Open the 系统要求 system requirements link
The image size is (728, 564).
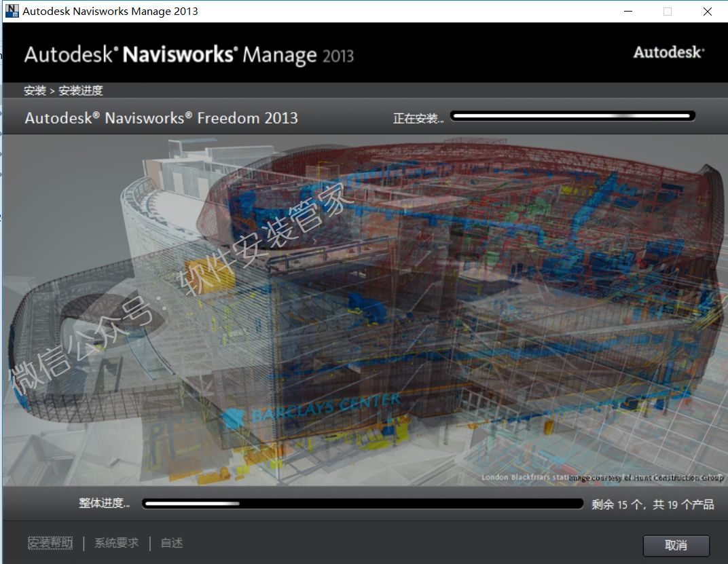click(116, 543)
